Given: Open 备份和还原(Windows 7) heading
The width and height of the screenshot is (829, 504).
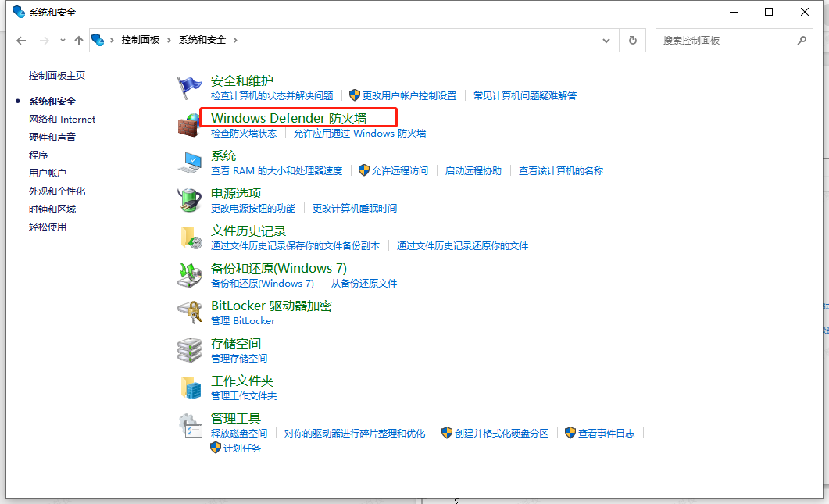Looking at the screenshot, I should [x=279, y=269].
